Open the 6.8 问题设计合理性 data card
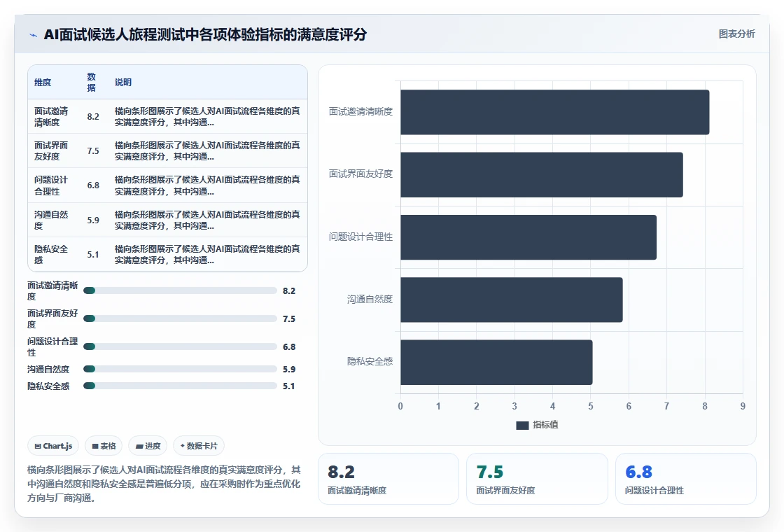This screenshot has height=532, width=784. [x=685, y=479]
